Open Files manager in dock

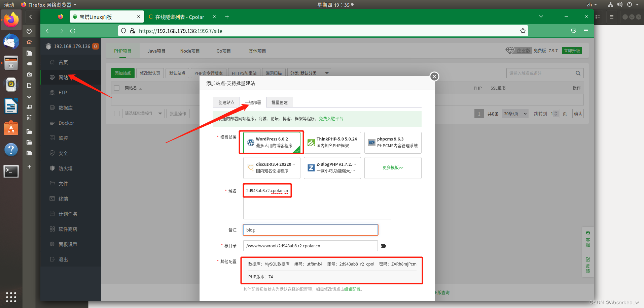pos(11,63)
